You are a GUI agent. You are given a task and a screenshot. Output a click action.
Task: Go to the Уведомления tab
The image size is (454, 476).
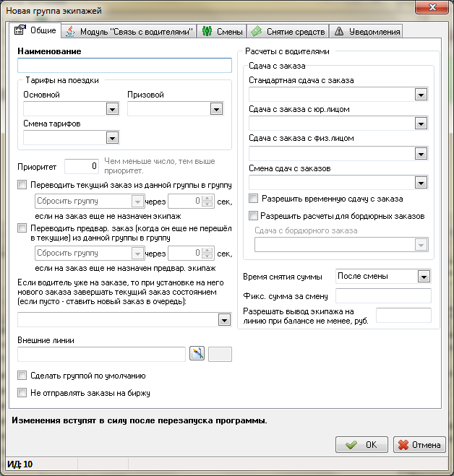tap(365, 31)
